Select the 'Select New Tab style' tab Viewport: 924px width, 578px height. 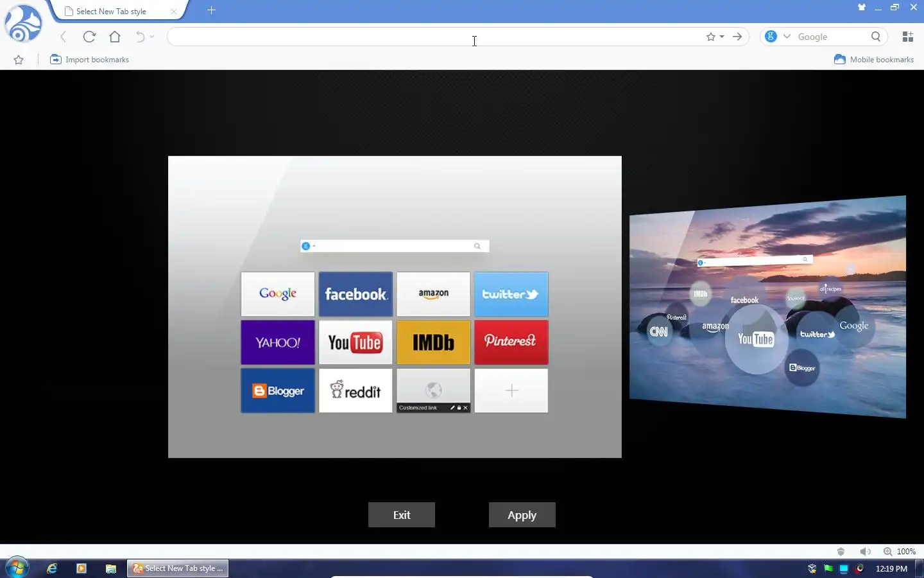(x=119, y=11)
